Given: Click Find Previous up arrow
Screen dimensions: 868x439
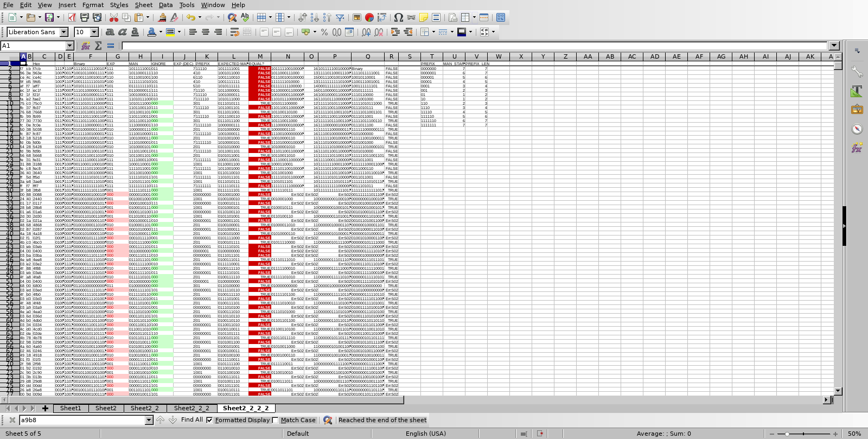Looking at the screenshot, I should coord(160,420).
